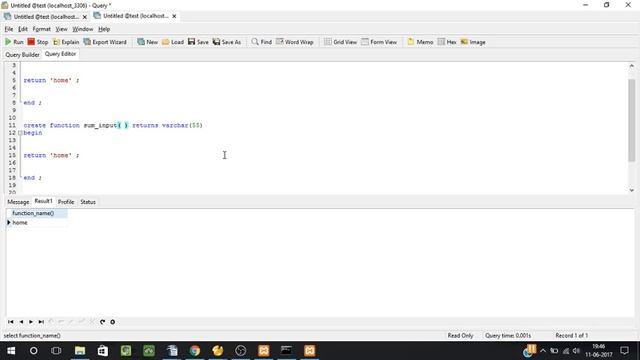Click the create function sum_input line
Screen dimensions: 640x360
pyautogui.click(x=113, y=125)
